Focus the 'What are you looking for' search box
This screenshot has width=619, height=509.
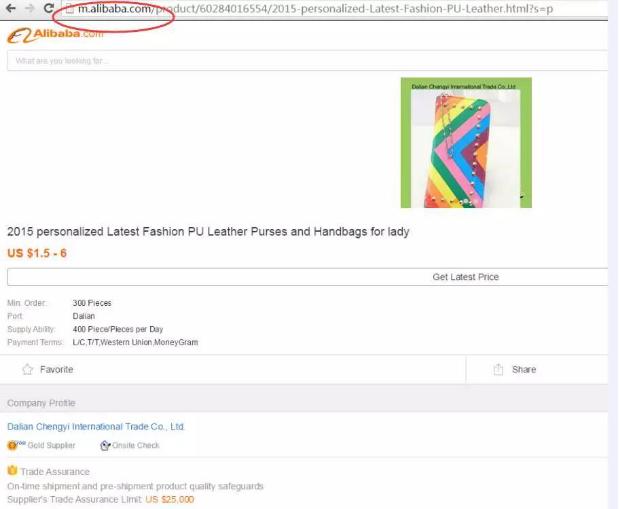[x=307, y=61]
